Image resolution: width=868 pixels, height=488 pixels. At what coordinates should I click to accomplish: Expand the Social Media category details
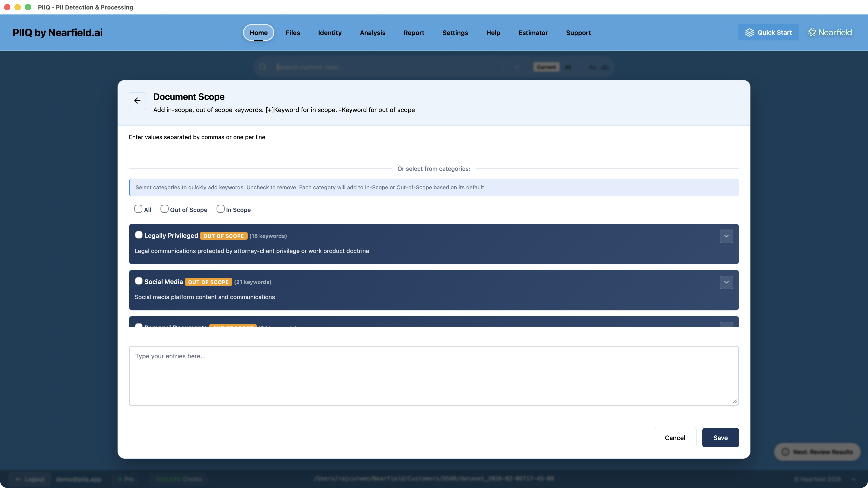(726, 283)
